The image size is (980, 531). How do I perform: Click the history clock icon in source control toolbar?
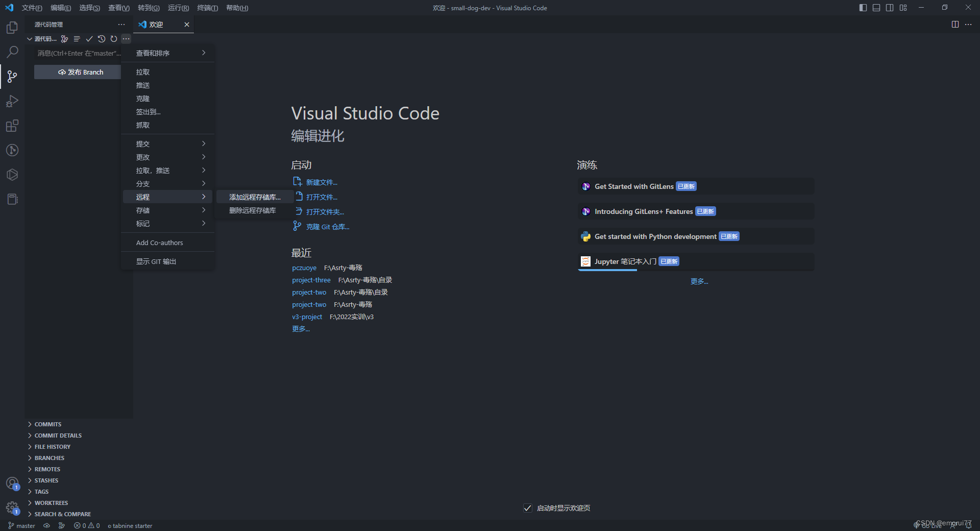(101, 39)
